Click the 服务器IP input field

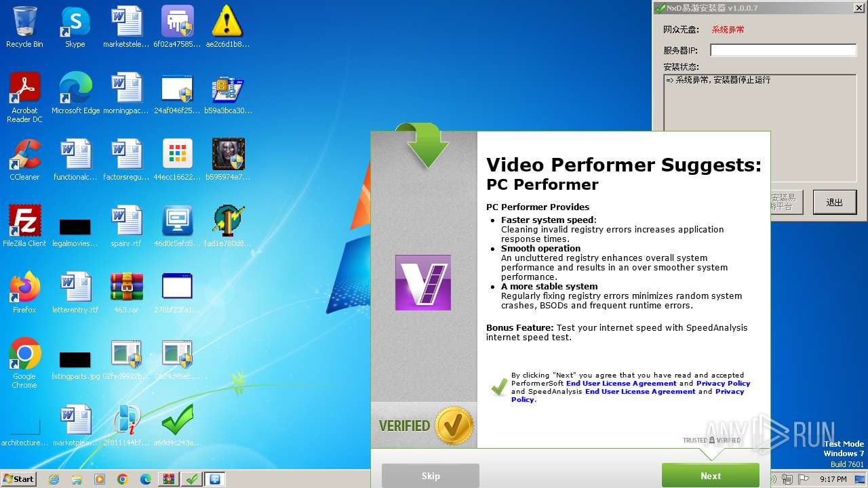(783, 50)
